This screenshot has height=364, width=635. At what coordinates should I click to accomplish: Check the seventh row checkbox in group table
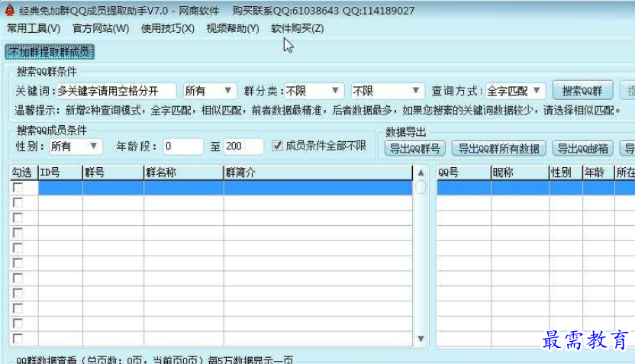18,279
